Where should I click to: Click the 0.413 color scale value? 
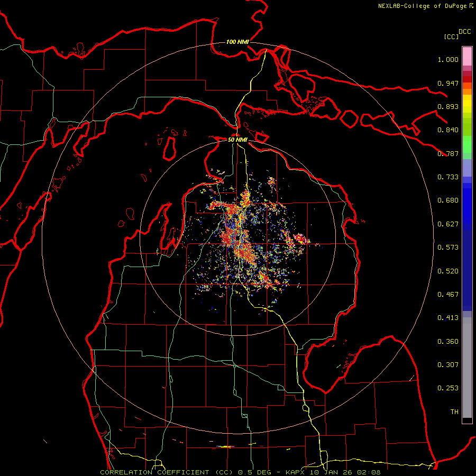[448, 318]
